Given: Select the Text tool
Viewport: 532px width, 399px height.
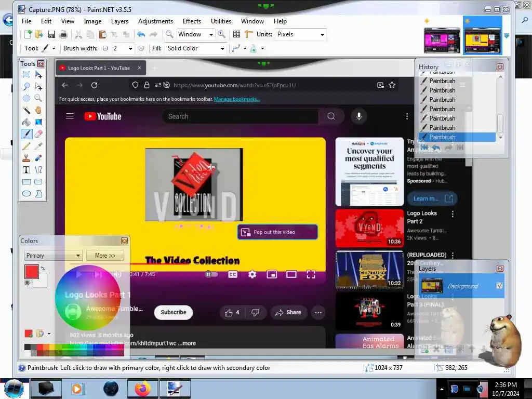Looking at the screenshot, I should point(26,170).
